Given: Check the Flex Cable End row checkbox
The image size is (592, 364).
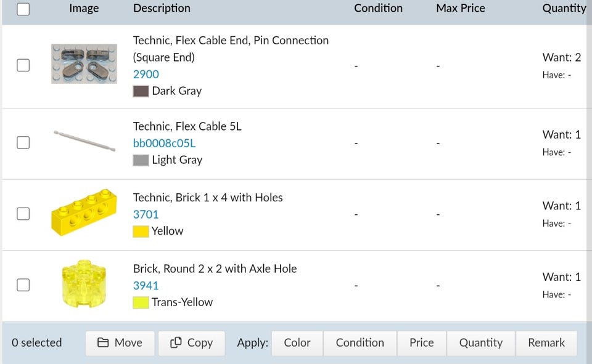Looking at the screenshot, I should 23,65.
